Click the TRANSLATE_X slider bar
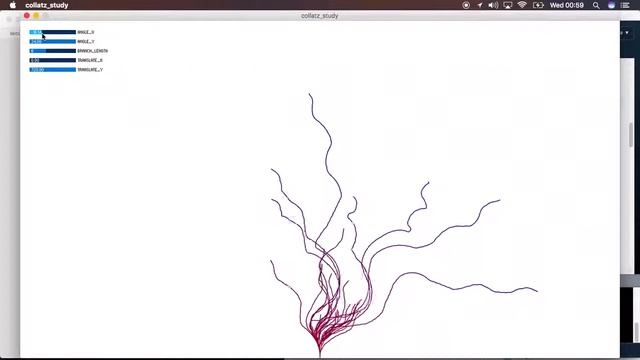Viewport: 640px width, 360px height. pos(53,60)
